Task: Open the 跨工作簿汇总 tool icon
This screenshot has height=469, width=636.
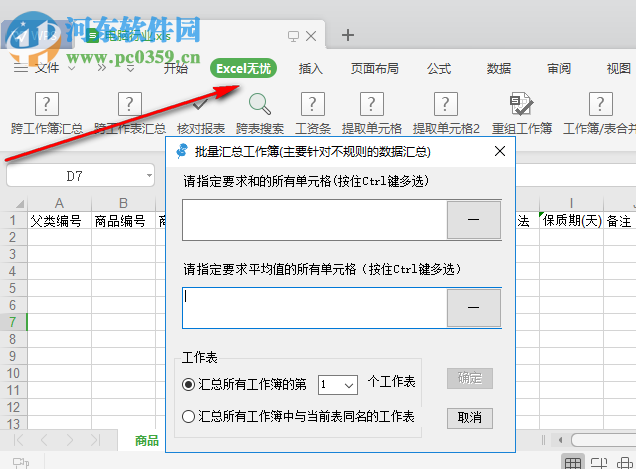Action: [x=47, y=104]
